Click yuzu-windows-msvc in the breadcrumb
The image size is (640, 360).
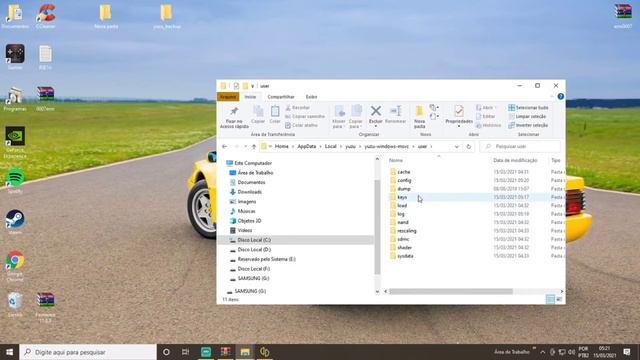[387, 146]
